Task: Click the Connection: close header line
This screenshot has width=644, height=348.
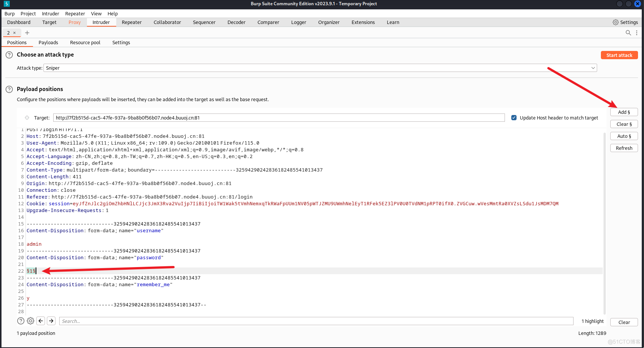Action: pos(51,190)
